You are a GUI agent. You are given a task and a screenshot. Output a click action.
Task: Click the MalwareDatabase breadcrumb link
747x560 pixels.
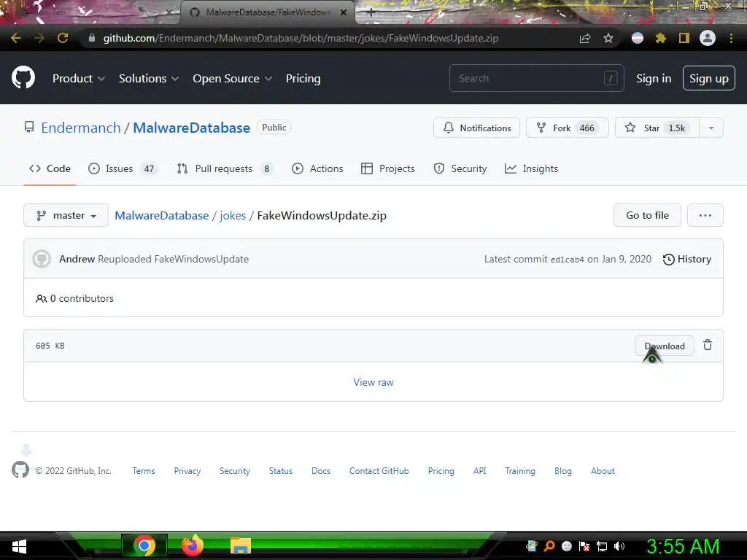pyautogui.click(x=161, y=215)
